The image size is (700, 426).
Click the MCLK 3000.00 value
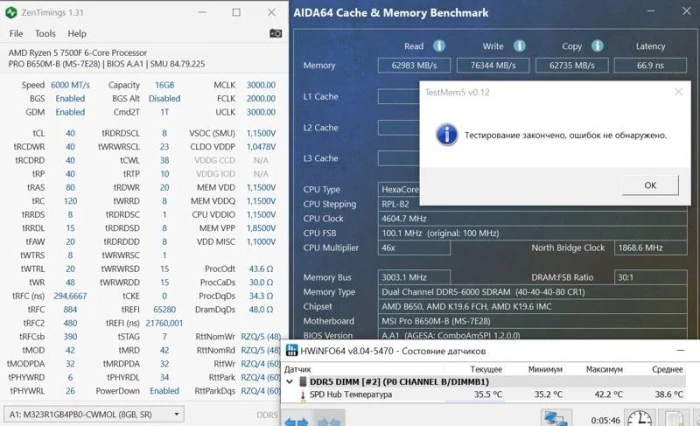(x=261, y=85)
